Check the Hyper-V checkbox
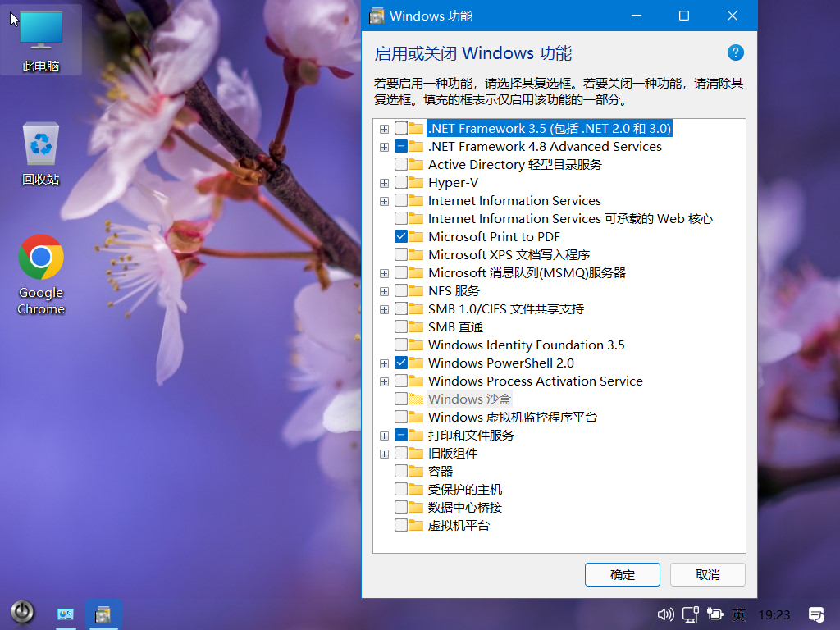The image size is (840, 630). click(x=400, y=182)
